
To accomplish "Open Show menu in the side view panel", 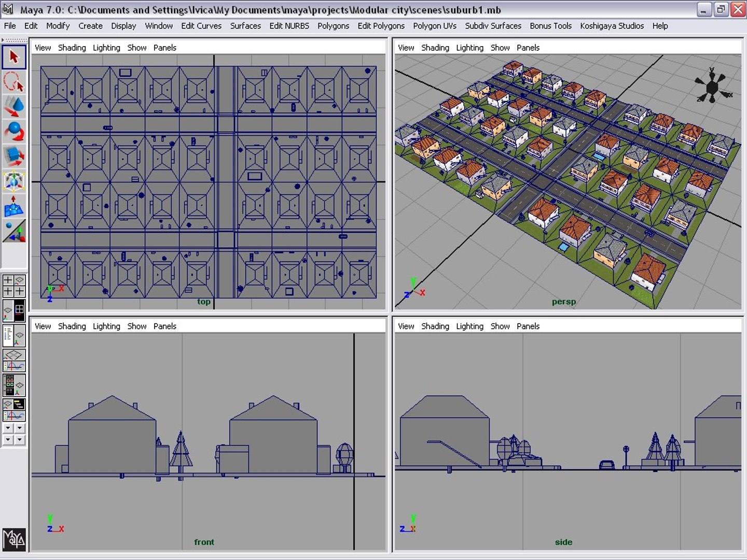I will coord(500,326).
